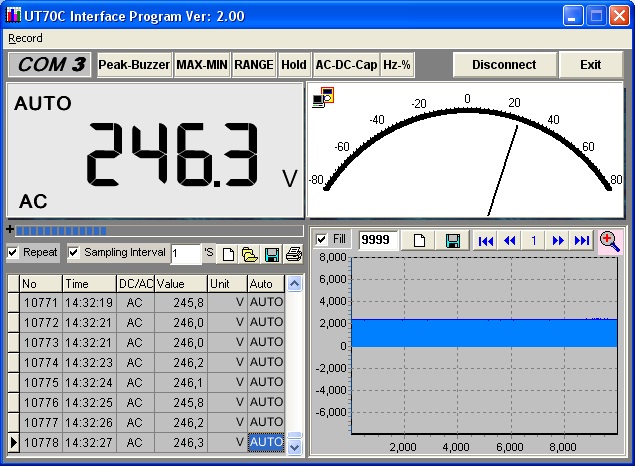Click the MAX-MIN button
The width and height of the screenshot is (636, 468).
pyautogui.click(x=202, y=64)
